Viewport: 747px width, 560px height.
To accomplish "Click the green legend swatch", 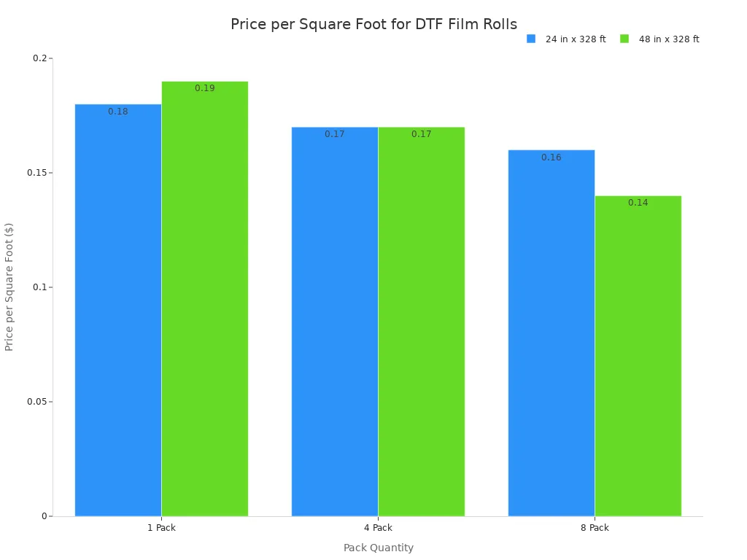I will coord(624,39).
